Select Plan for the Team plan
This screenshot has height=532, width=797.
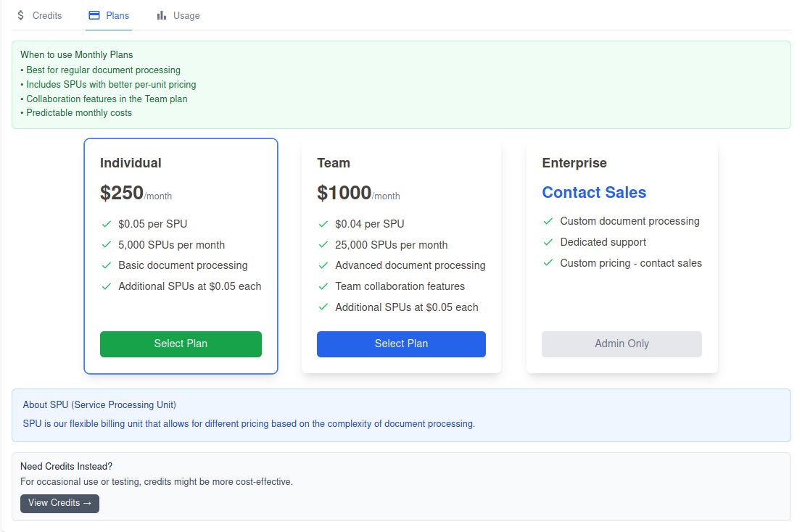(x=401, y=344)
